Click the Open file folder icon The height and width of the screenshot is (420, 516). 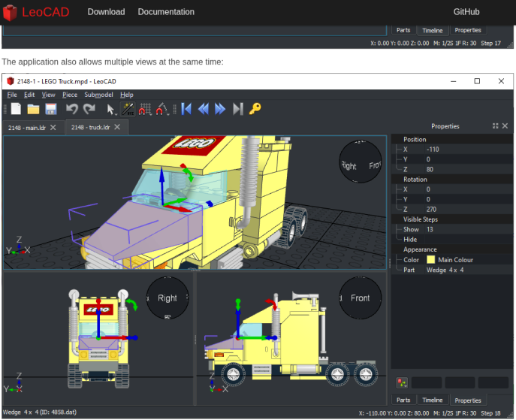click(x=33, y=109)
